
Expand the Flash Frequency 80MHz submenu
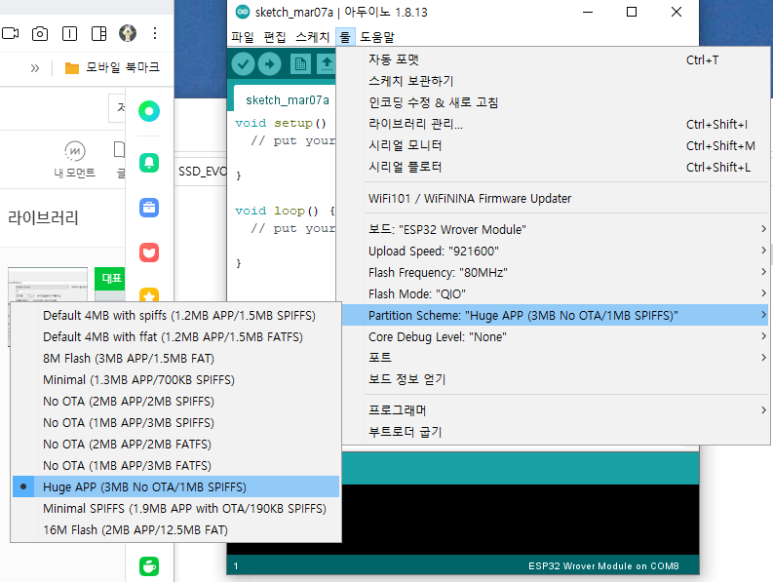552,273
